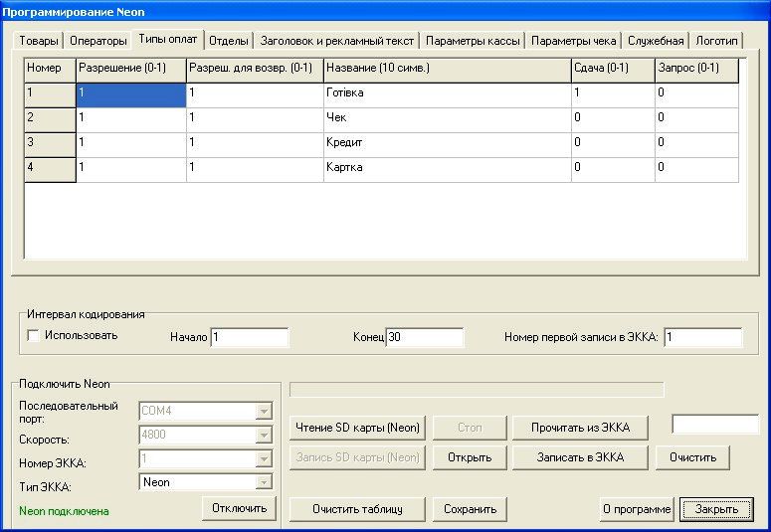The width and height of the screenshot is (771, 532).
Task: Focus the Номер первой записи в ЭККА field
Action: [x=702, y=337]
